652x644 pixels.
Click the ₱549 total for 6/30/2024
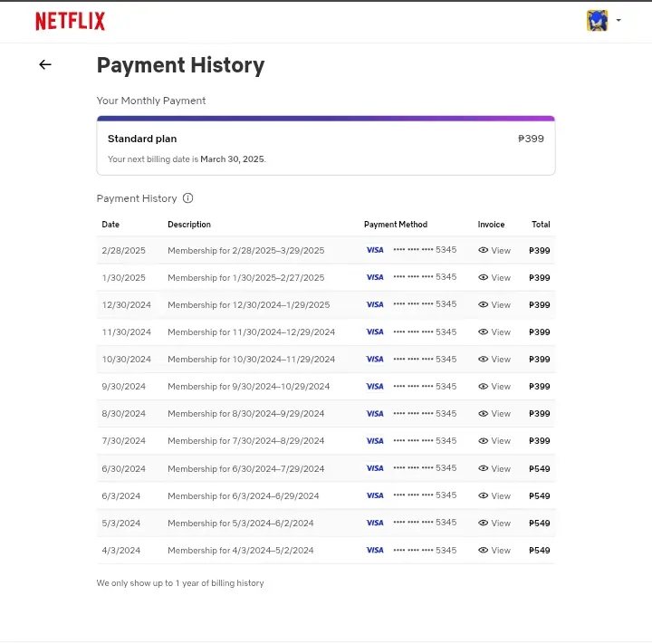(540, 469)
